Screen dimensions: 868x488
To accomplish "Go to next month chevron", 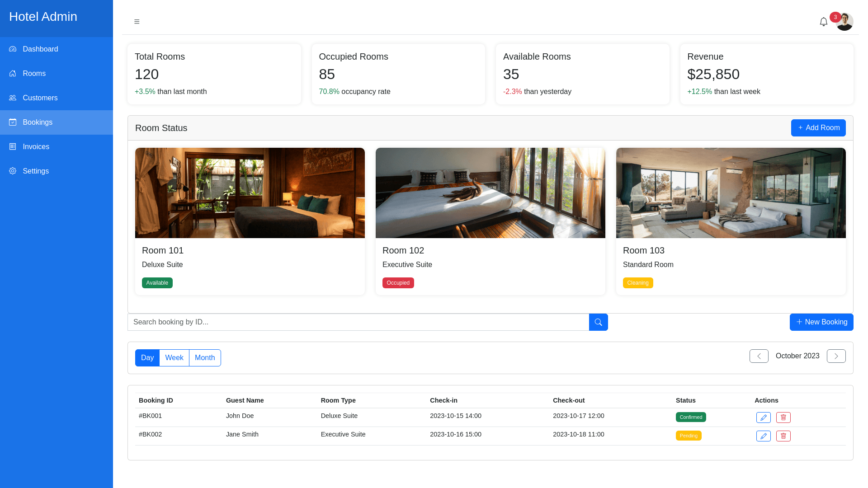I will (x=836, y=356).
